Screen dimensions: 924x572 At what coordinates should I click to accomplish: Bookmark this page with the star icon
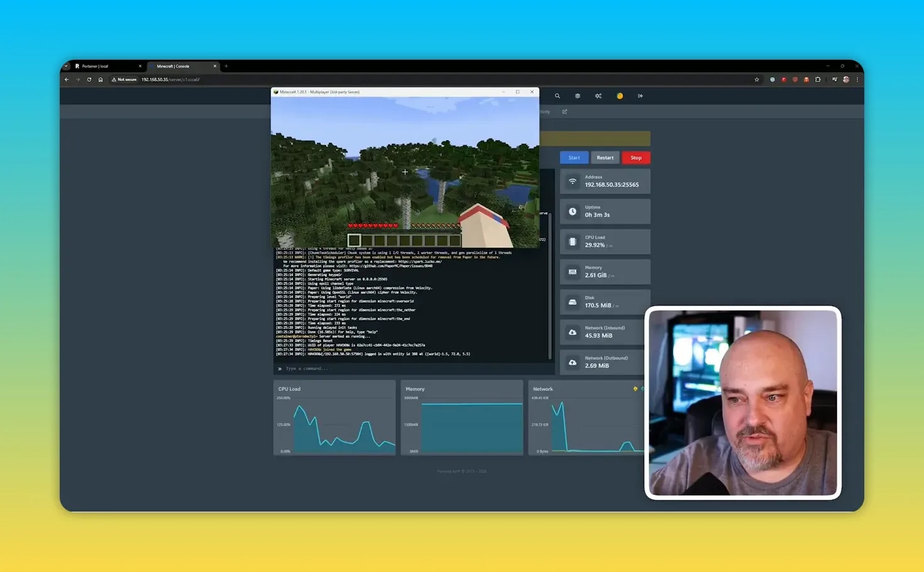pyautogui.click(x=757, y=80)
